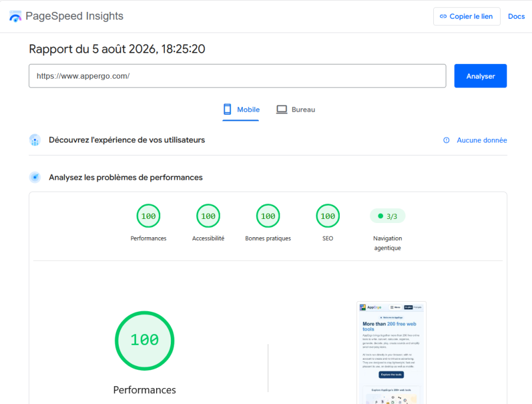The image size is (532, 404).
Task: Click the phone icon for Mobile
Action: point(228,109)
